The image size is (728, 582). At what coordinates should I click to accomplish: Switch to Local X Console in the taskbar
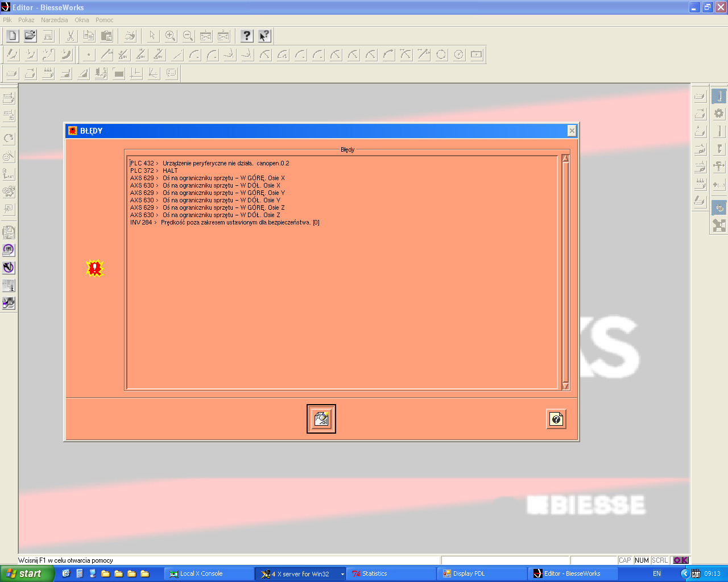(x=209, y=574)
